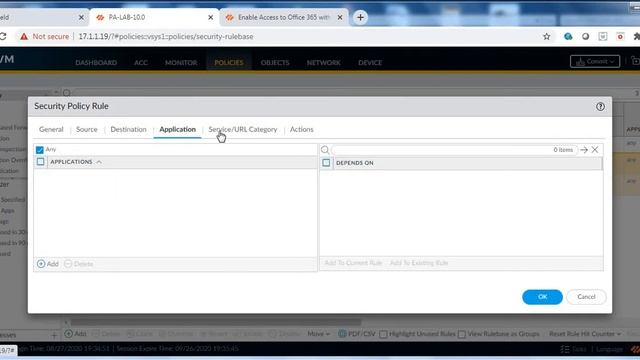Go to OBJECTS in top navigation
The width and height of the screenshot is (640, 360).
(275, 62)
